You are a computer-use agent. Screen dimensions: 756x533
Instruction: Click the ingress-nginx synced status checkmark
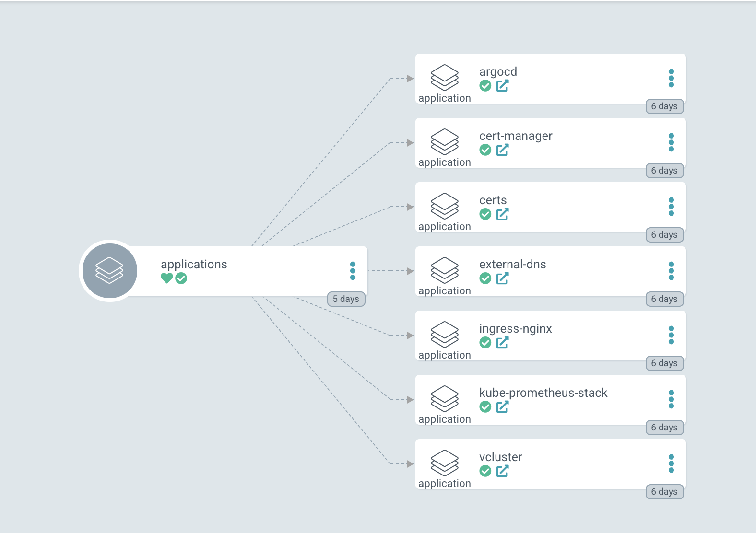pos(485,343)
